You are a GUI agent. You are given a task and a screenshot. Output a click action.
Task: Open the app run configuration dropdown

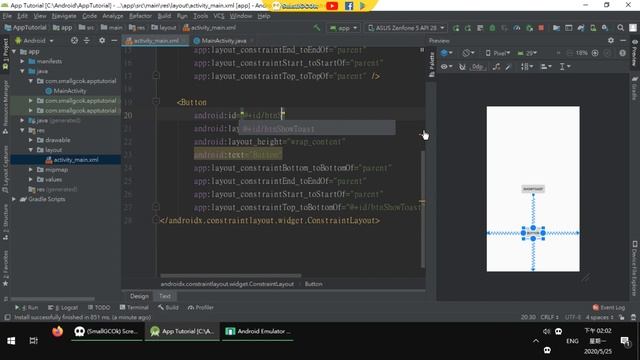pos(343,28)
